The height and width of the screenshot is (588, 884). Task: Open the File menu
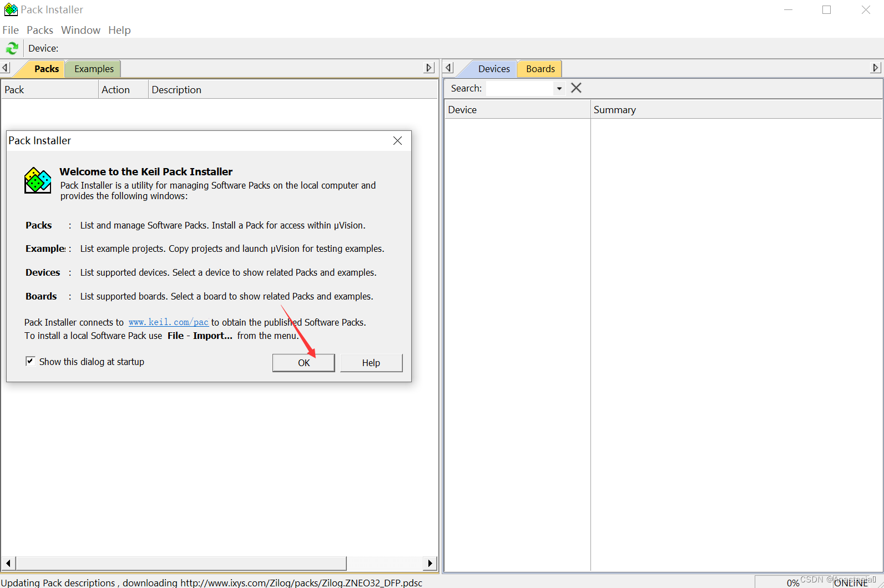11,30
